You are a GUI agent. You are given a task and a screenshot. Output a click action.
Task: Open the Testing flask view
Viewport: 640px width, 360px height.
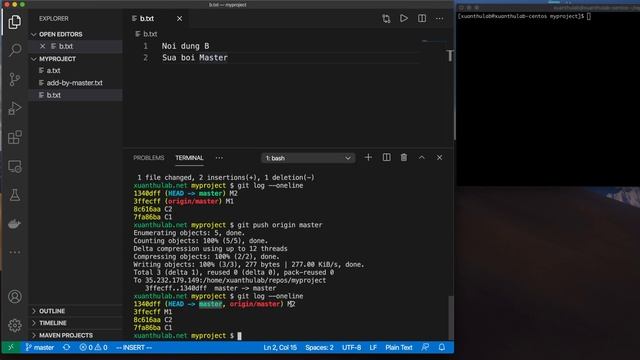(15, 195)
